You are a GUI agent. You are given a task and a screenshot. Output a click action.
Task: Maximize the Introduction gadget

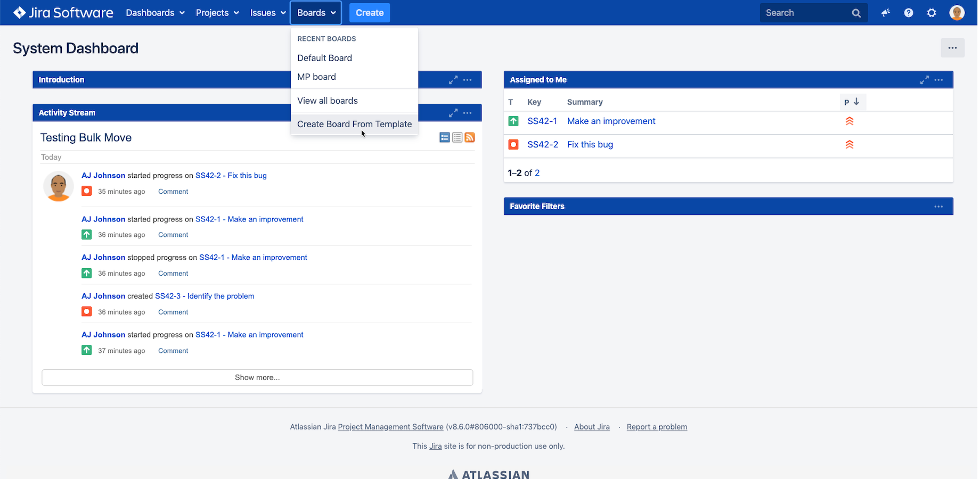pos(453,80)
